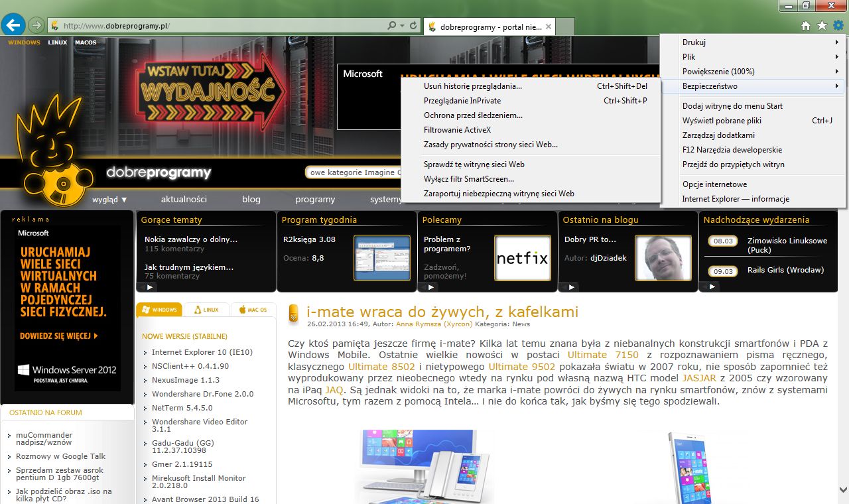The width and height of the screenshot is (849, 504).
Task: Open Zimowisko Linuksowe (Puck) event
Action: pos(787,245)
